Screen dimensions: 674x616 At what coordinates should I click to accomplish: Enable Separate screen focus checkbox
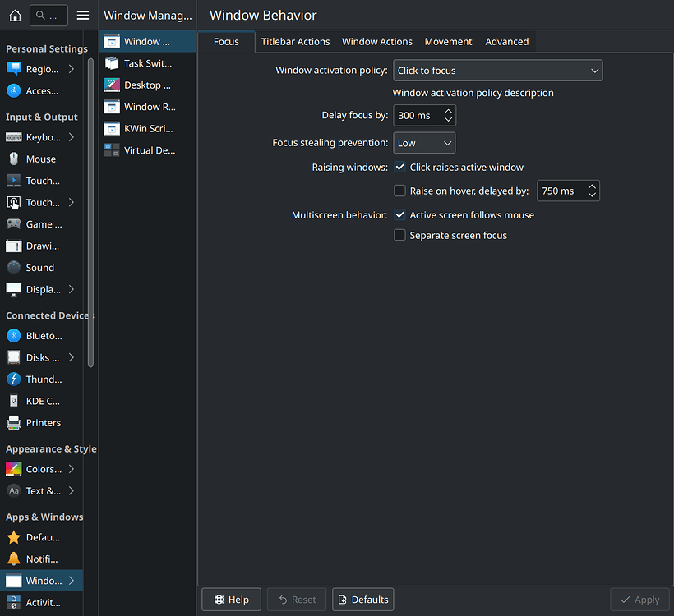tap(400, 236)
